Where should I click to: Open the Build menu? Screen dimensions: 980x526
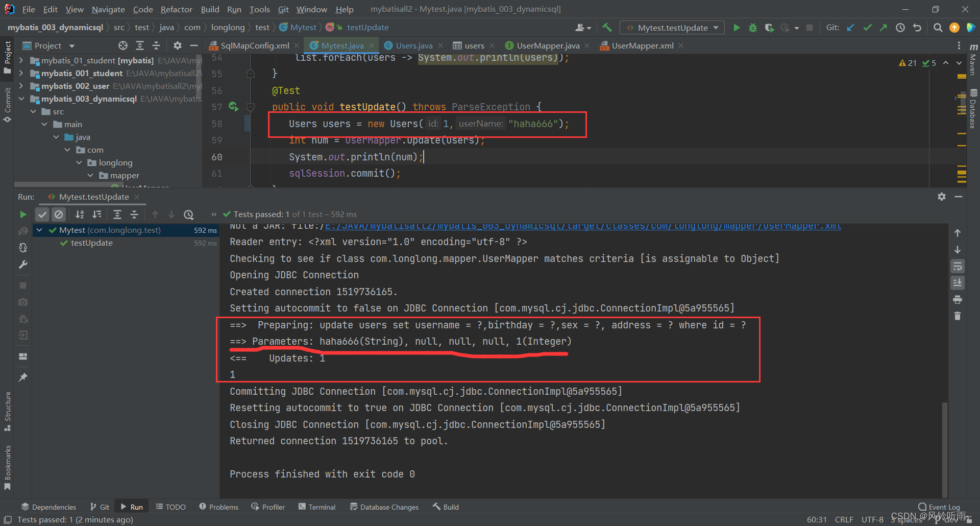point(210,9)
